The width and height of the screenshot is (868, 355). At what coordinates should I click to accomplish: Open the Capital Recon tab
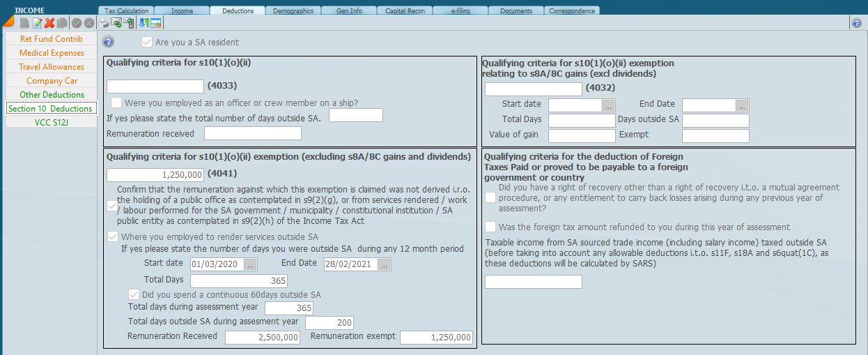(404, 10)
